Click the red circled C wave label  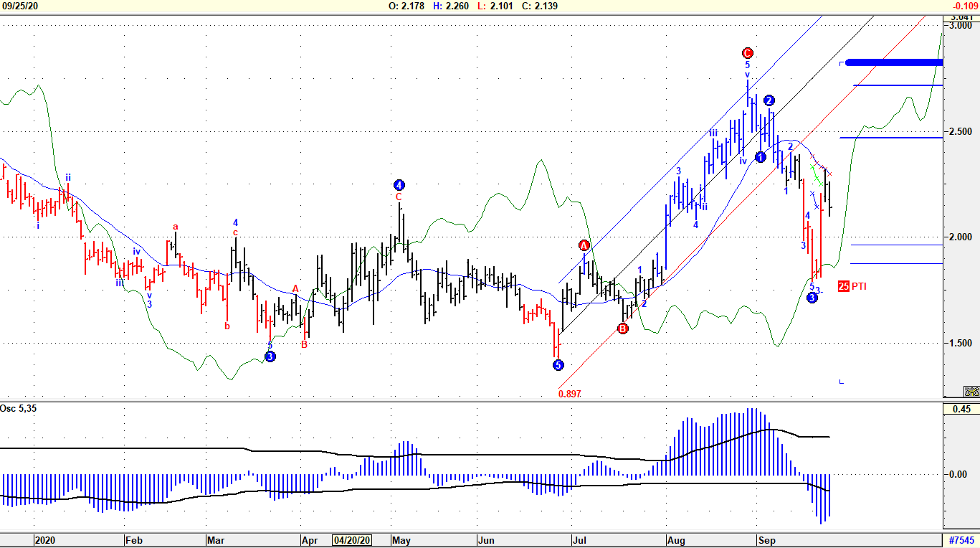coord(747,52)
